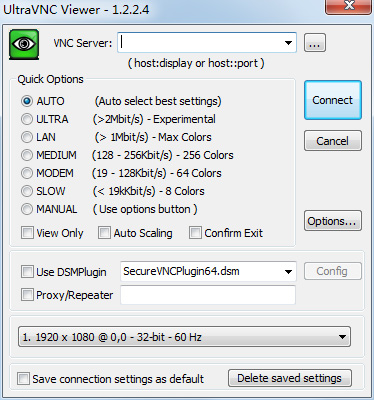
Task: Enable the Use DSMPlugin checkbox
Action: click(x=27, y=272)
